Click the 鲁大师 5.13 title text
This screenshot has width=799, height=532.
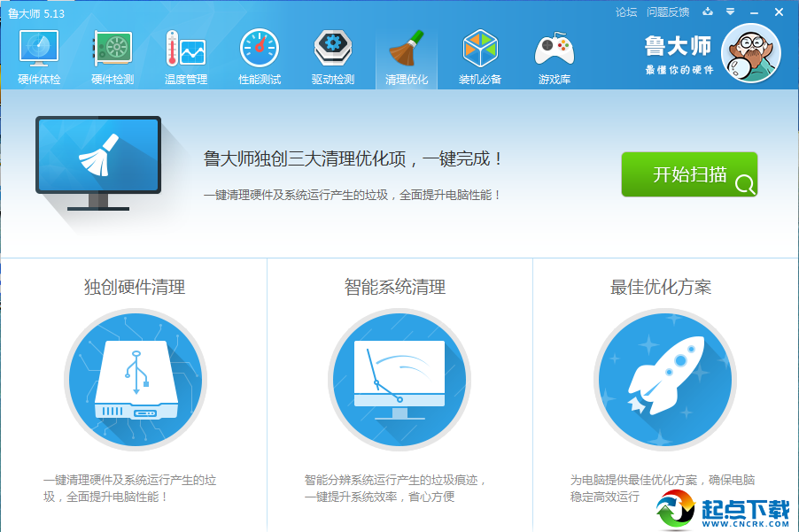pyautogui.click(x=36, y=14)
